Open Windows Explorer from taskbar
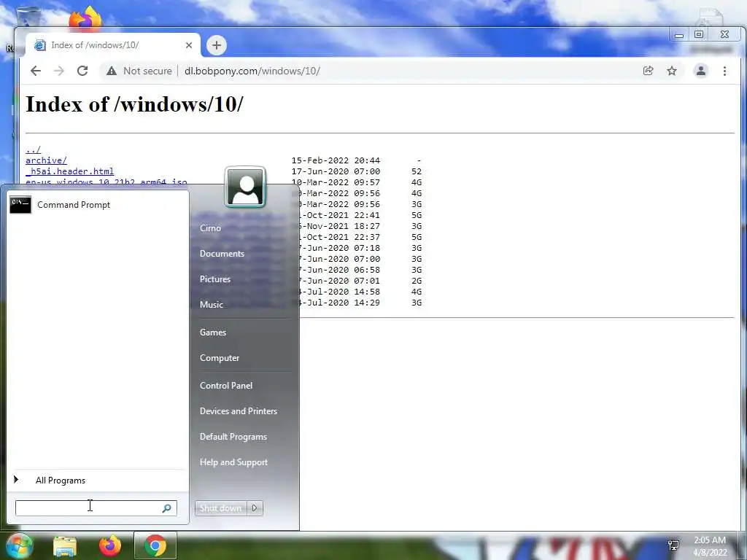 [x=65, y=546]
